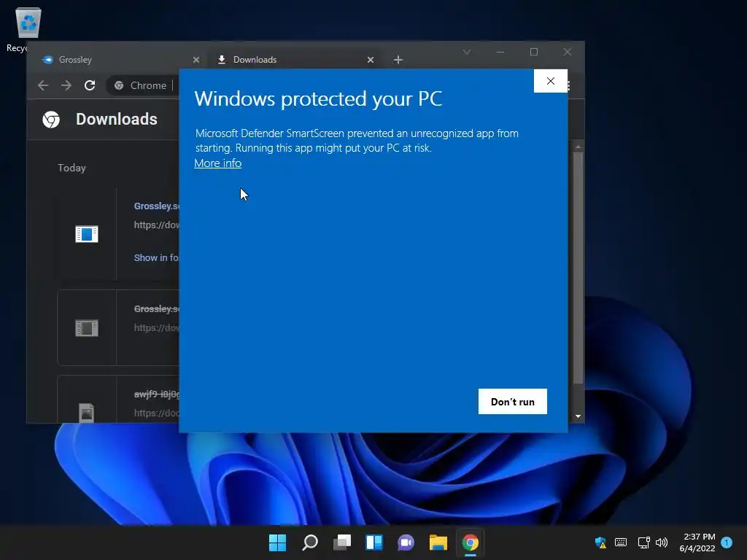This screenshot has width=747, height=560.
Task: Click the awjf9 download entry name
Action: 157,394
